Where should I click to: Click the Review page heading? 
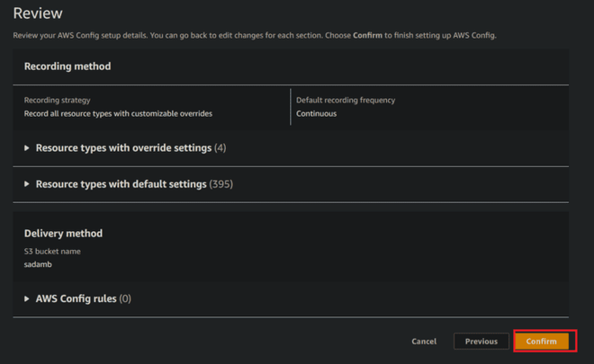(37, 14)
